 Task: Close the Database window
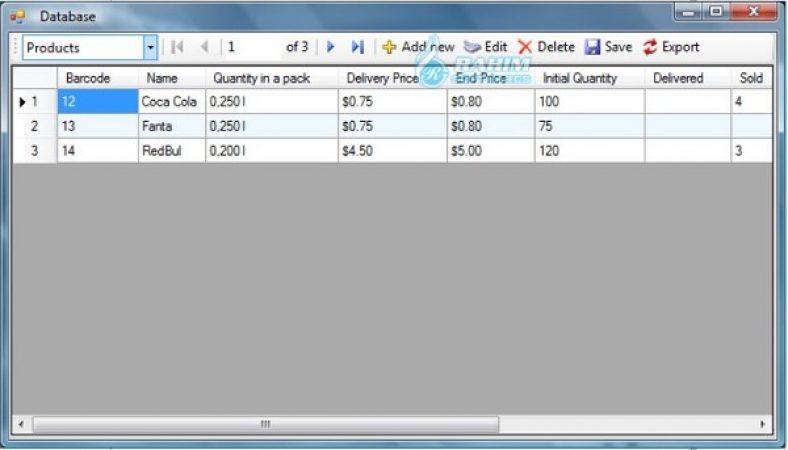[753, 12]
